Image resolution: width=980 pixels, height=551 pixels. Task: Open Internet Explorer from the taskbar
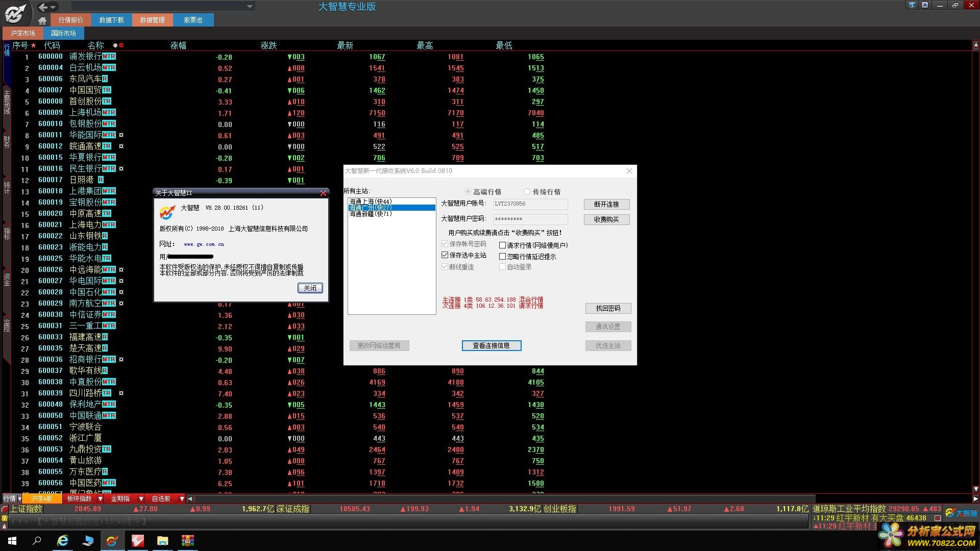[63, 540]
